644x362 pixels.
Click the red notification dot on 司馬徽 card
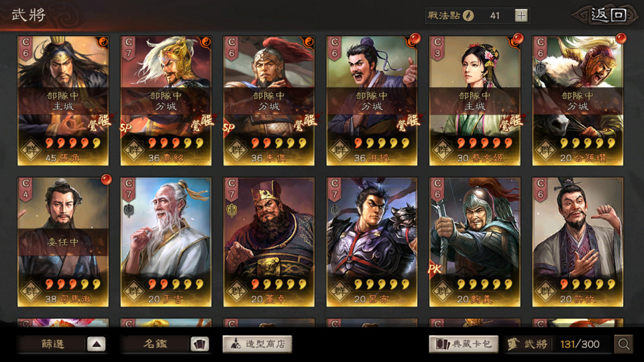pos(106,180)
